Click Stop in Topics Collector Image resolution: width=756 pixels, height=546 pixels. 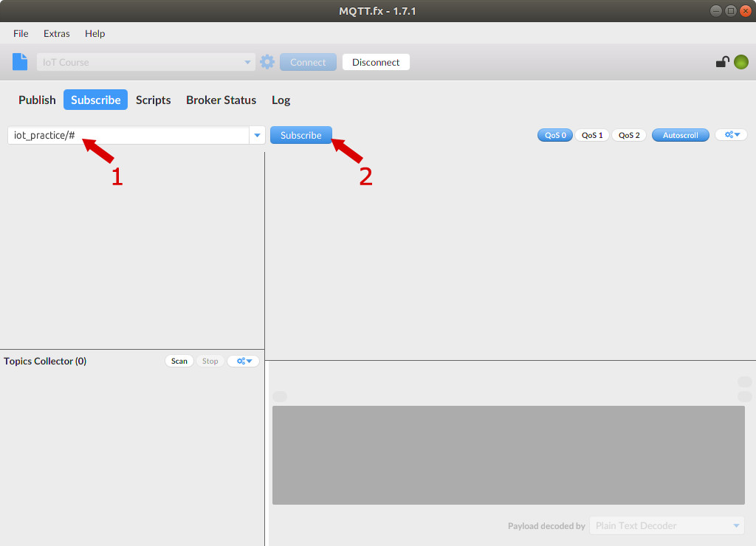pos(210,361)
